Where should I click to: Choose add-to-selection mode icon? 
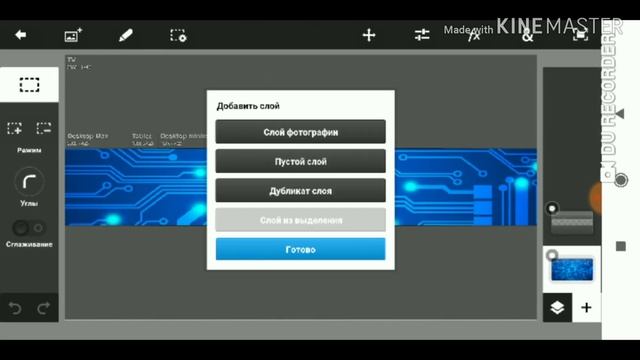click(15, 128)
